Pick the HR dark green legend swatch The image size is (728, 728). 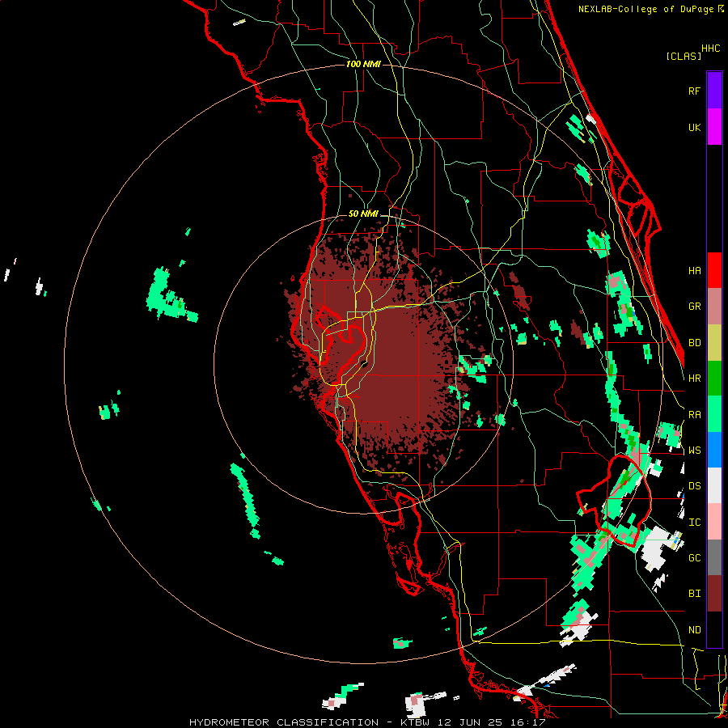(714, 379)
